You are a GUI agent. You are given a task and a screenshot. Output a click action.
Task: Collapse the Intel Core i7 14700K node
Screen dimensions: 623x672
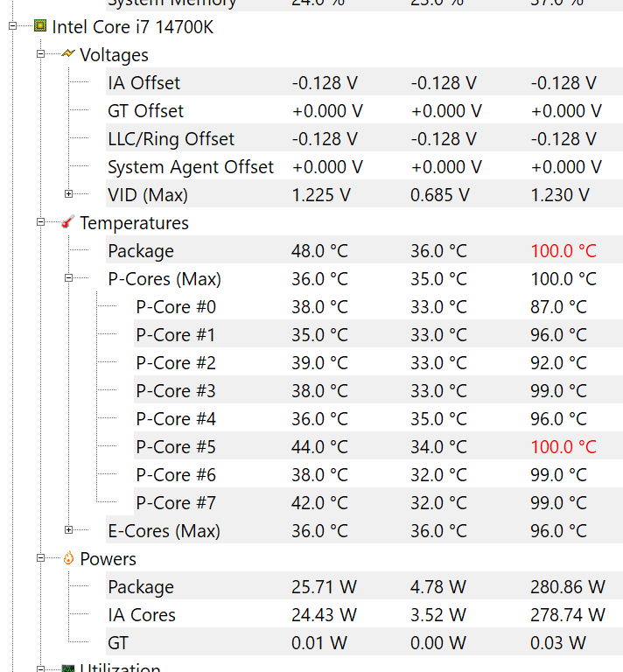[13, 26]
